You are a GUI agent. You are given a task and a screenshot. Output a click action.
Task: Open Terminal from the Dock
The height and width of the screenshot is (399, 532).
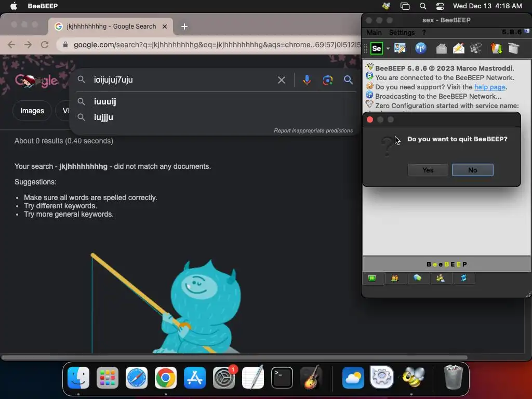coord(282,378)
